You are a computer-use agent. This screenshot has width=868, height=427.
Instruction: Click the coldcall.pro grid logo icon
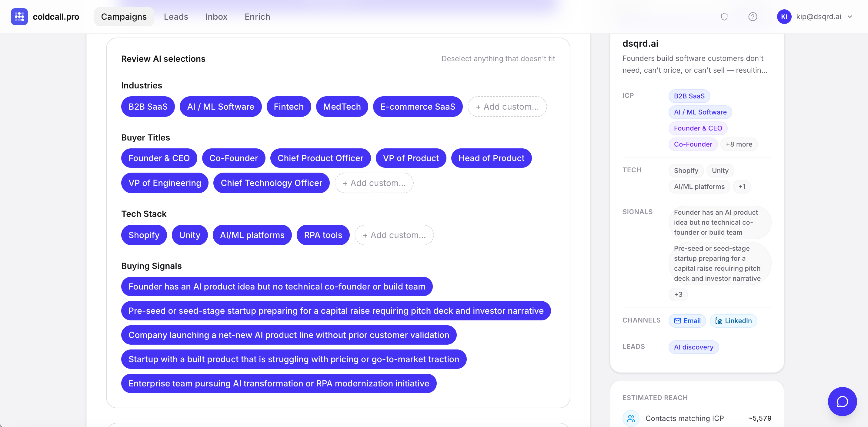point(19,16)
